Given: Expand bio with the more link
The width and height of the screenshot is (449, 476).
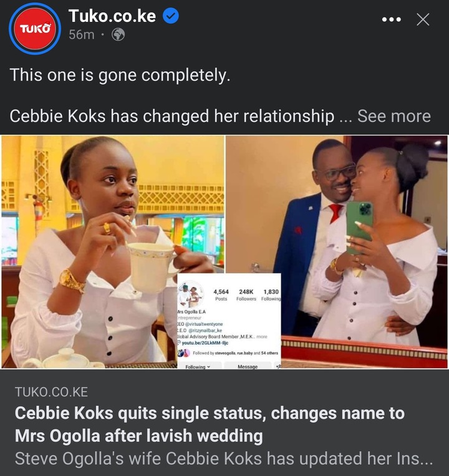Looking at the screenshot, I should 262,336.
